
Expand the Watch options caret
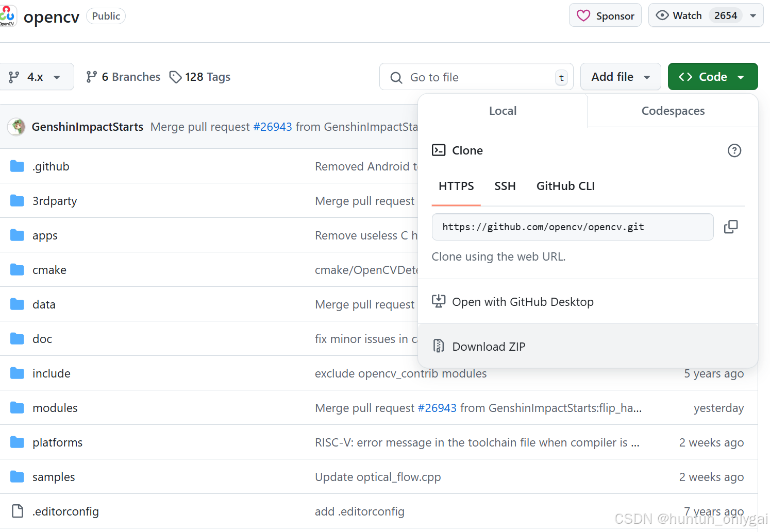pyautogui.click(x=753, y=15)
